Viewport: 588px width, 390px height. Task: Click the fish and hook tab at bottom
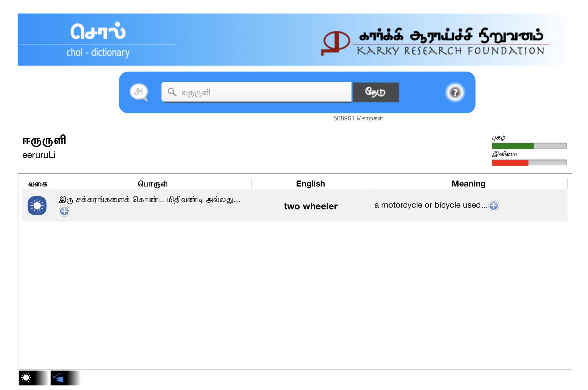coord(59,378)
